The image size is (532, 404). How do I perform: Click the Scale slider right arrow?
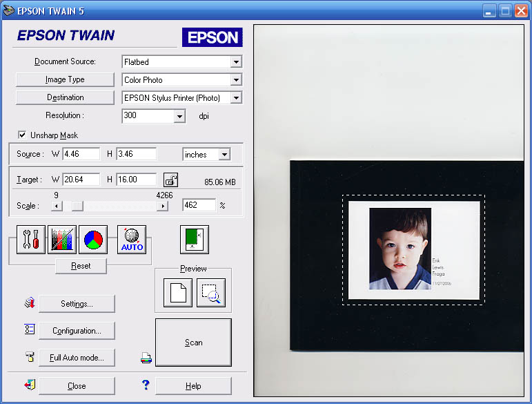coord(163,206)
